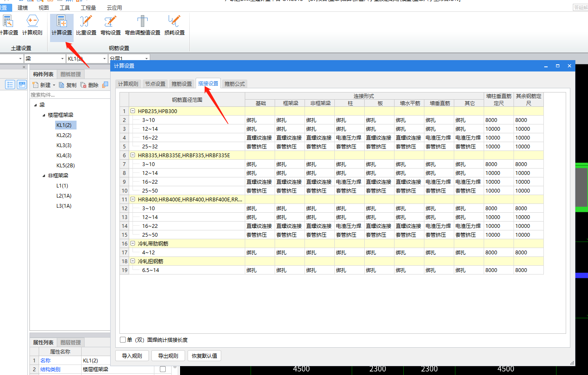Viewport: 588px width, 375px height.
Task: Click the 基础 cell 套管挤压 in row 5
Action: point(260,147)
